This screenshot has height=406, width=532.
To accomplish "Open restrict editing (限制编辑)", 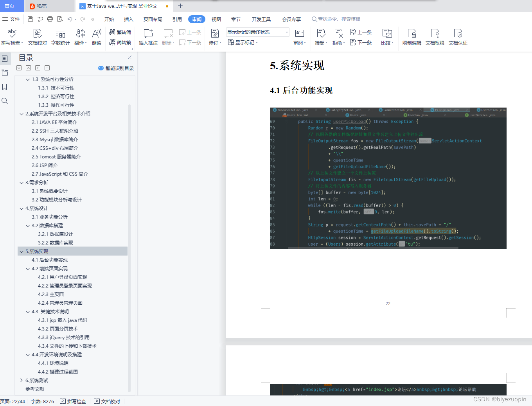I will point(412,37).
